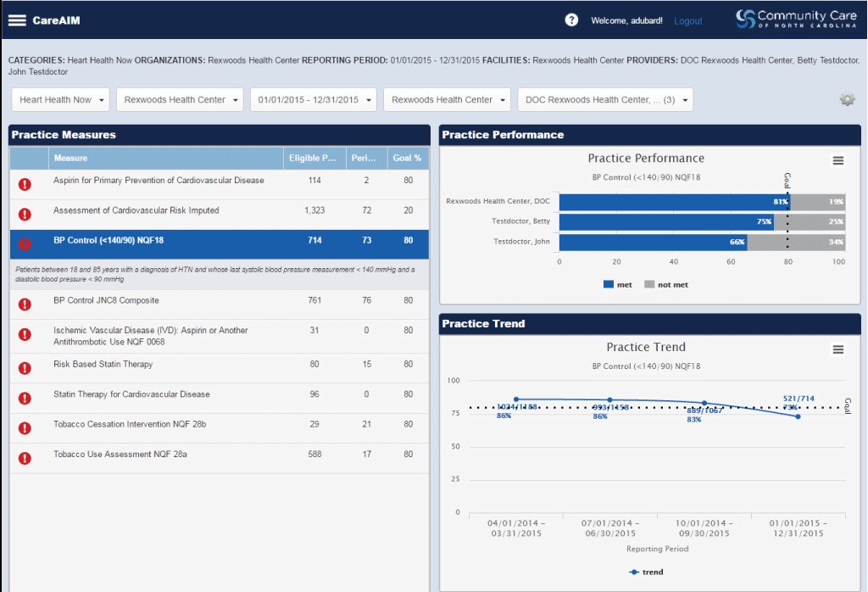The width and height of the screenshot is (868, 592).
Task: Open Practice Performance chart menu icon
Action: tap(838, 160)
